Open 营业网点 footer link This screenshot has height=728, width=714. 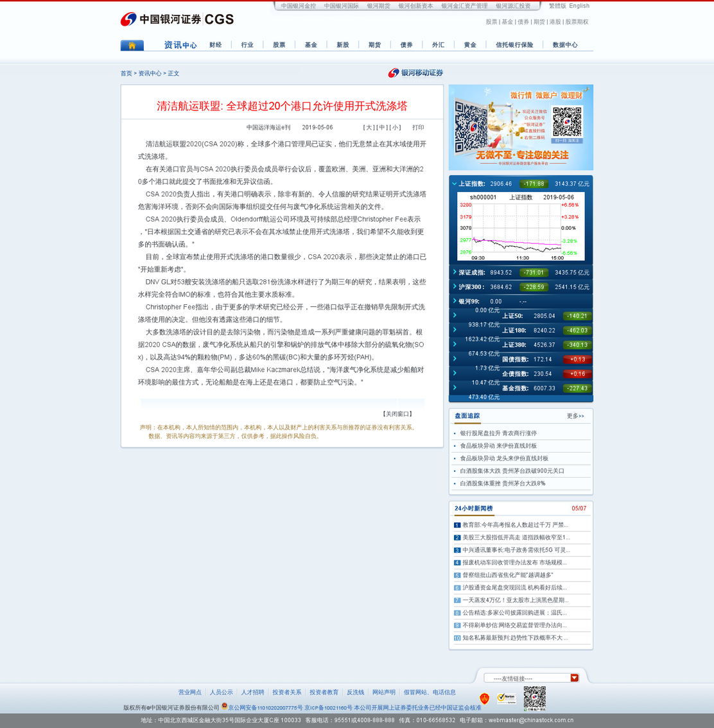tap(190, 692)
